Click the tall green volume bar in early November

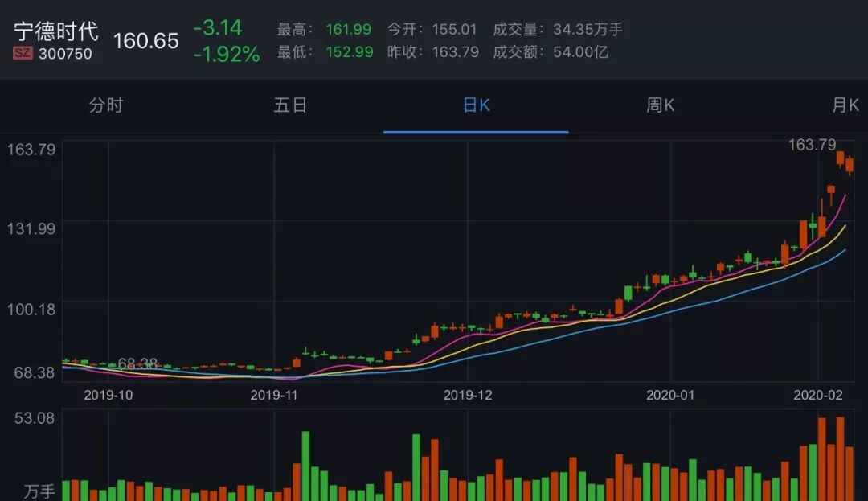pyautogui.click(x=305, y=466)
